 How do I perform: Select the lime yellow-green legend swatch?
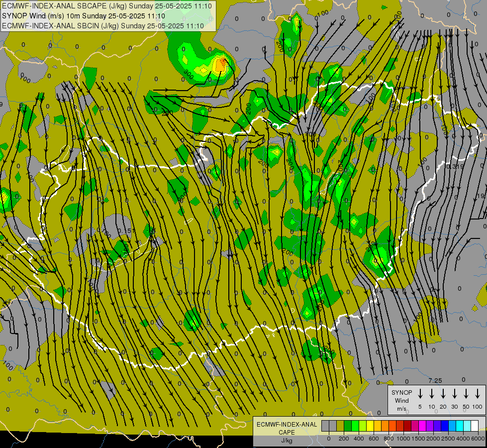pos(363,426)
